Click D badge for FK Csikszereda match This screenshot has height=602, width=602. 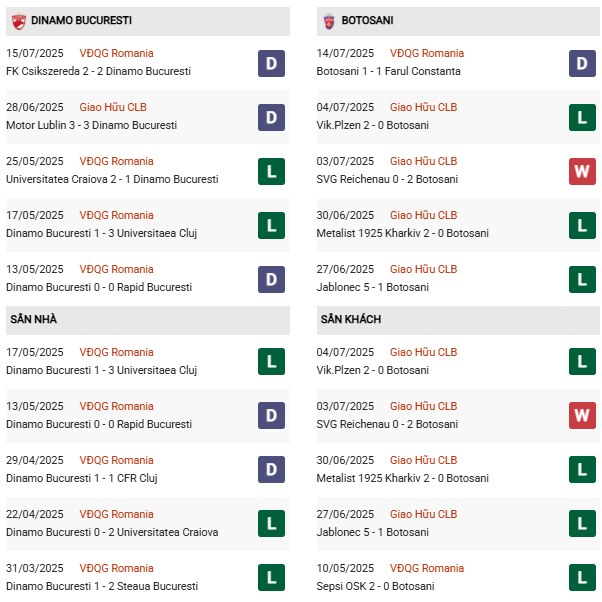(x=271, y=63)
